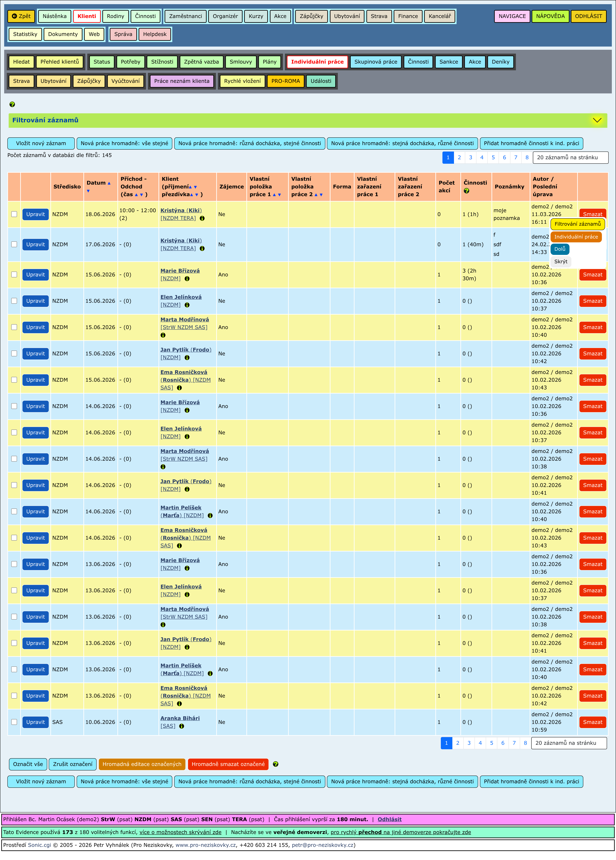
Task: Click orange Hromadná editace označených button
Action: coord(142,764)
